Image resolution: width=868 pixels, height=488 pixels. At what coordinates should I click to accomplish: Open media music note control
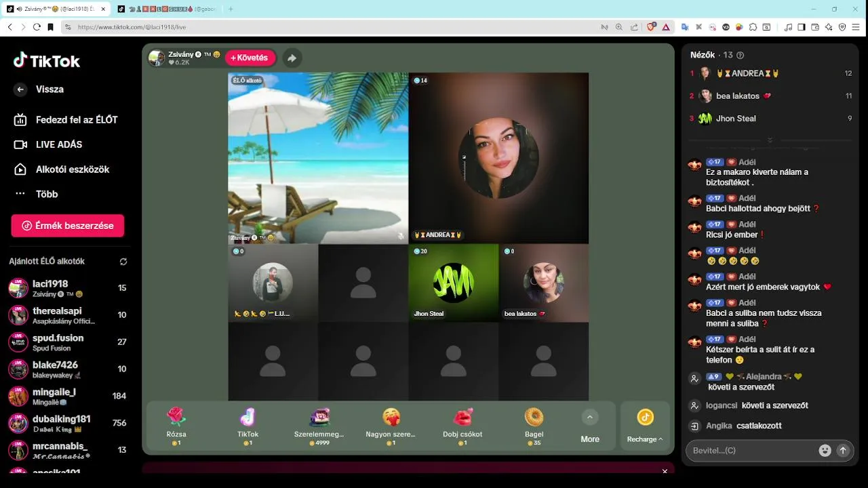(788, 27)
